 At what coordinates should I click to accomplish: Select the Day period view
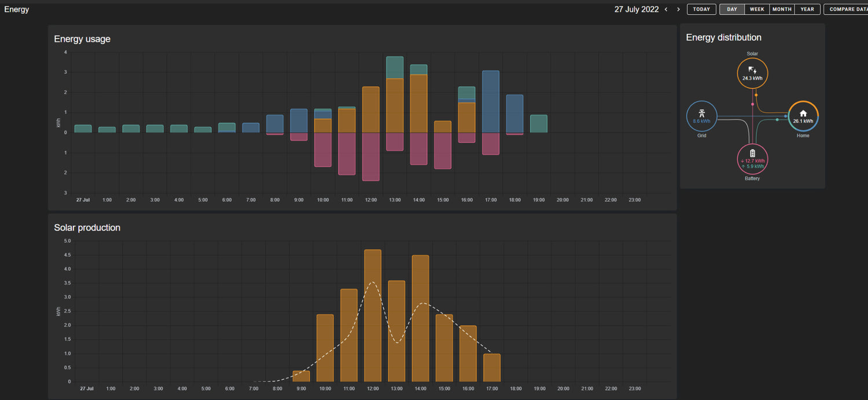732,9
